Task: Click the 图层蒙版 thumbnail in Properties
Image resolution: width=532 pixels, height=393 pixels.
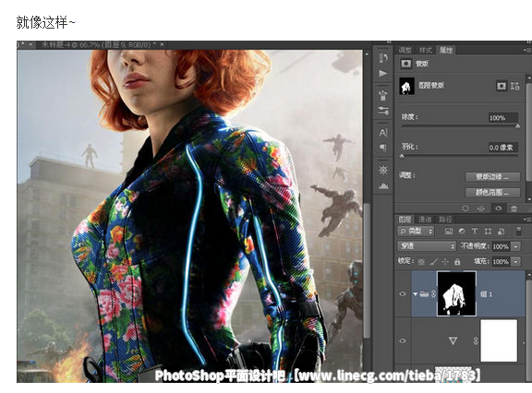Action: 406,86
